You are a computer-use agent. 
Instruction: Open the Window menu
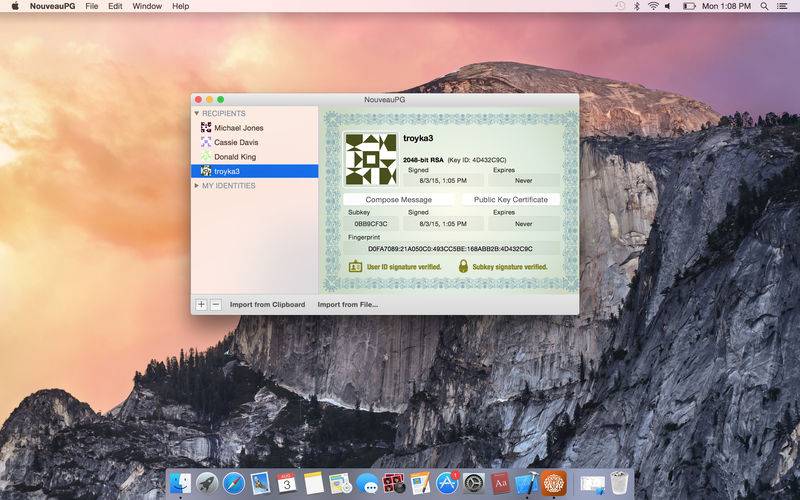(x=147, y=6)
